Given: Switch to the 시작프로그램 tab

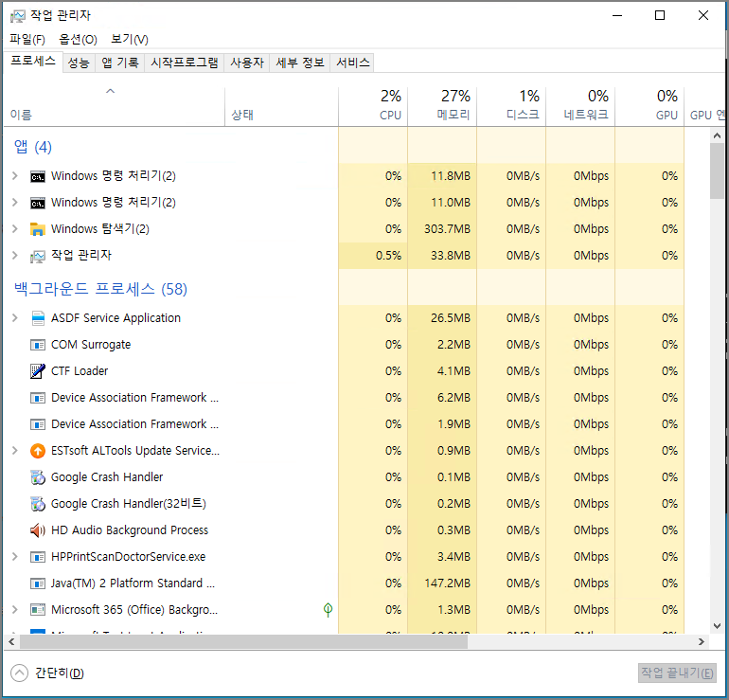Looking at the screenshot, I should (x=185, y=63).
